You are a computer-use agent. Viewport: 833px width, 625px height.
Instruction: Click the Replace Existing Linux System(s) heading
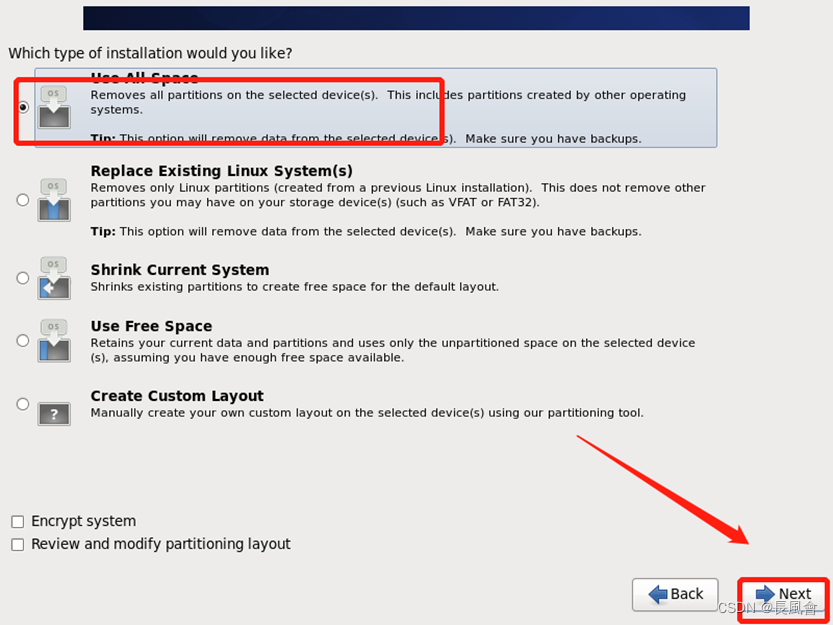(x=222, y=171)
